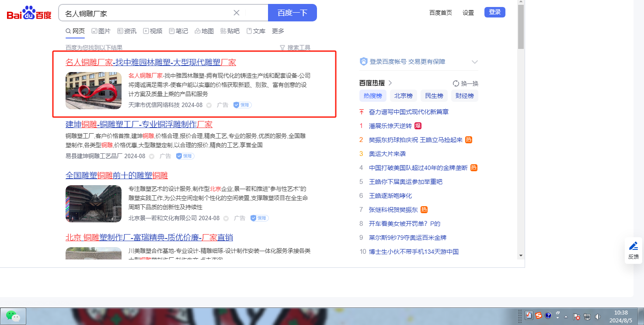
Task: Open the 建坤铜雕-铜雕塑工厂 result title
Action: tap(139, 124)
